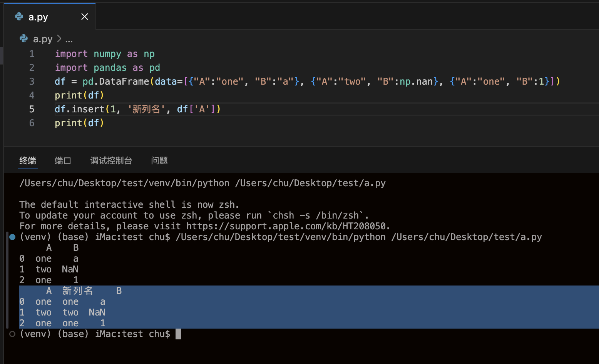The width and height of the screenshot is (599, 364).
Task: Click the terminal cursor after the final prompt
Action: coord(178,334)
